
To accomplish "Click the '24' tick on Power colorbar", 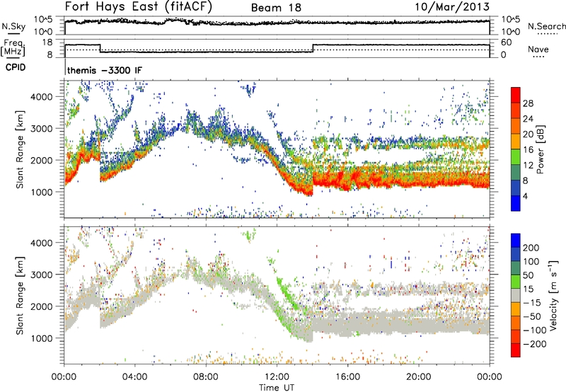I will pyautogui.click(x=528, y=119).
